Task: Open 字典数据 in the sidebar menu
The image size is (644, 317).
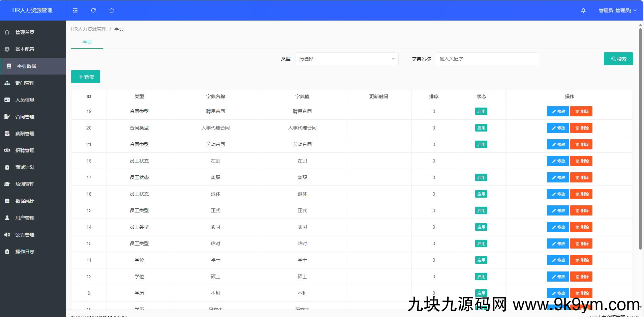Action: point(27,66)
